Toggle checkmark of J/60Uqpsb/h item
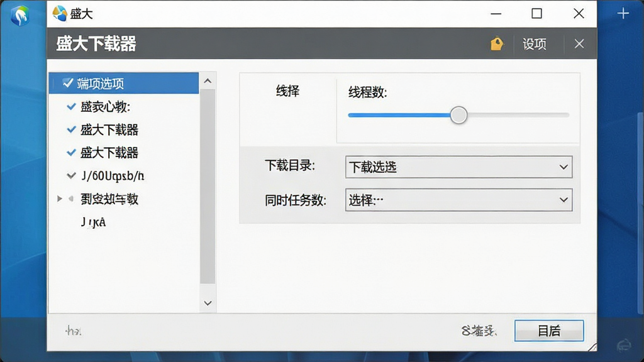This screenshot has width=644, height=362. (71, 176)
